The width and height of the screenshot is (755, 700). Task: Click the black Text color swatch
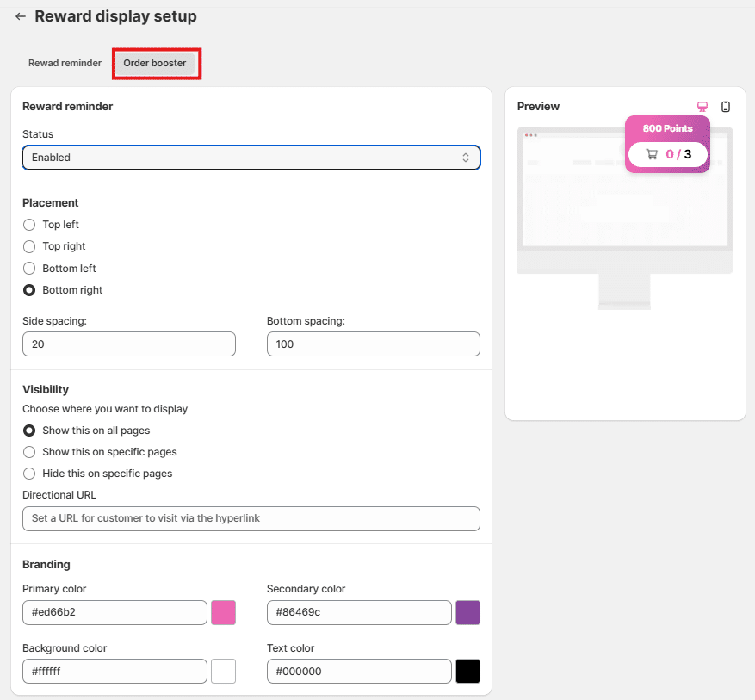(467, 671)
